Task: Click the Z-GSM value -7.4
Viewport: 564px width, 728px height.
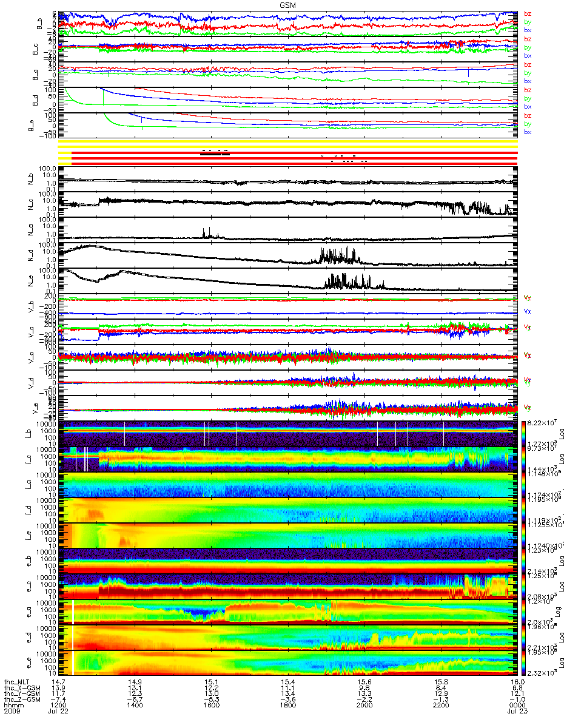Action: pyautogui.click(x=58, y=699)
